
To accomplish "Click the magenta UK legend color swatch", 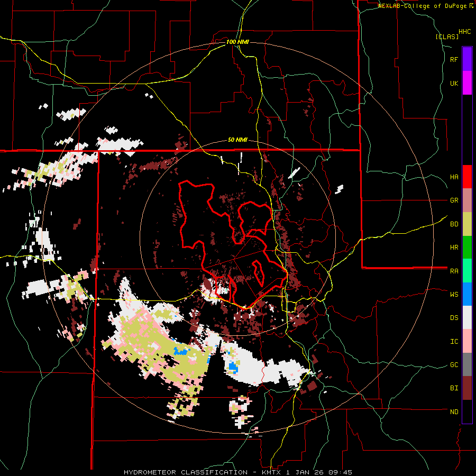I will pyautogui.click(x=467, y=83).
